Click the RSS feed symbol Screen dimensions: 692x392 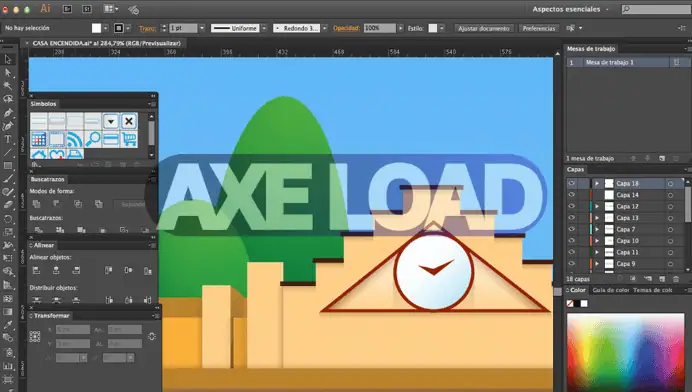coord(75,139)
